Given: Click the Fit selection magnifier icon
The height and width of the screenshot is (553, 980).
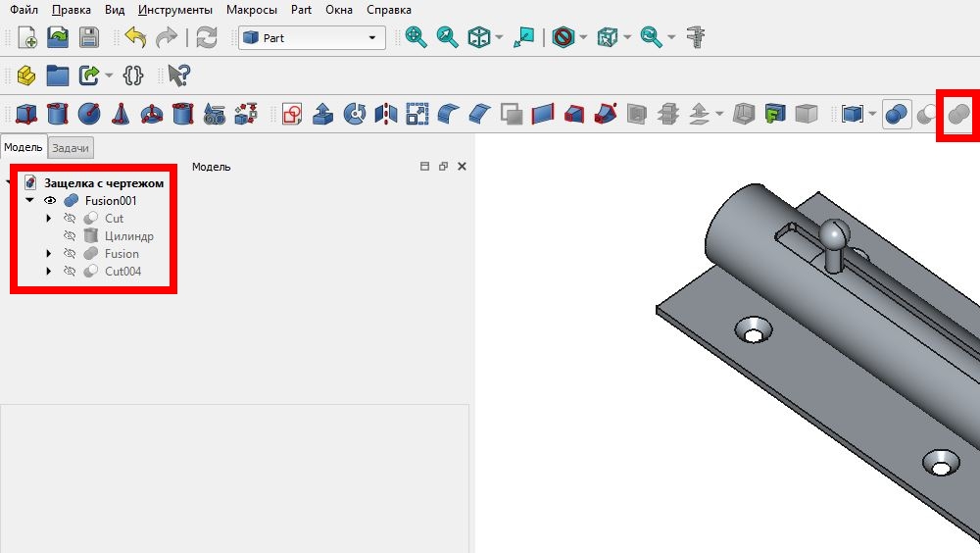Looking at the screenshot, I should coord(447,37).
